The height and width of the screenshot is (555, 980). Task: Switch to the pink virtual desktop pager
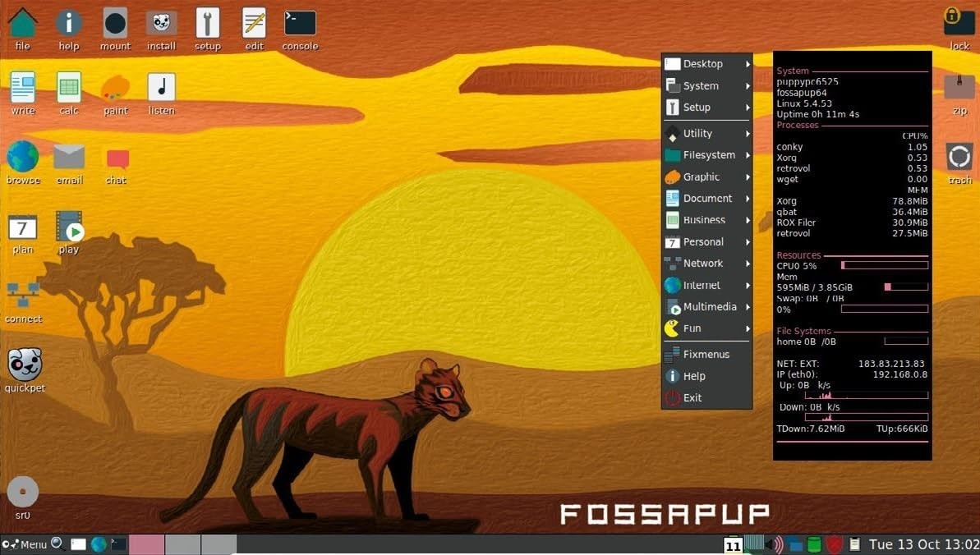(146, 544)
